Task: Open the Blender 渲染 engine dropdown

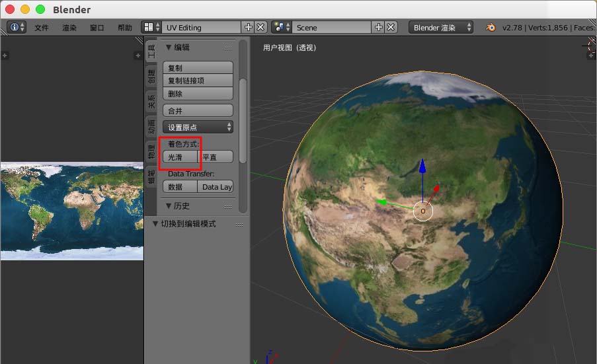Action: [441, 27]
